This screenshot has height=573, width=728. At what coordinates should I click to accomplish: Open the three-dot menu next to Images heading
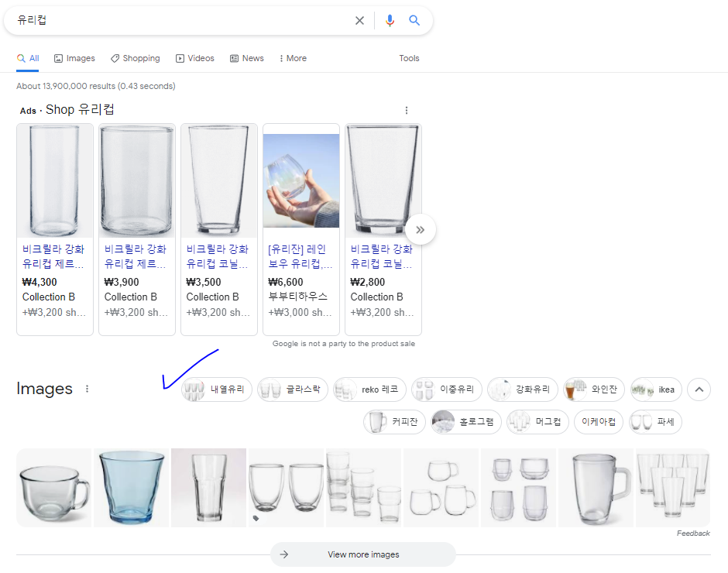(87, 389)
